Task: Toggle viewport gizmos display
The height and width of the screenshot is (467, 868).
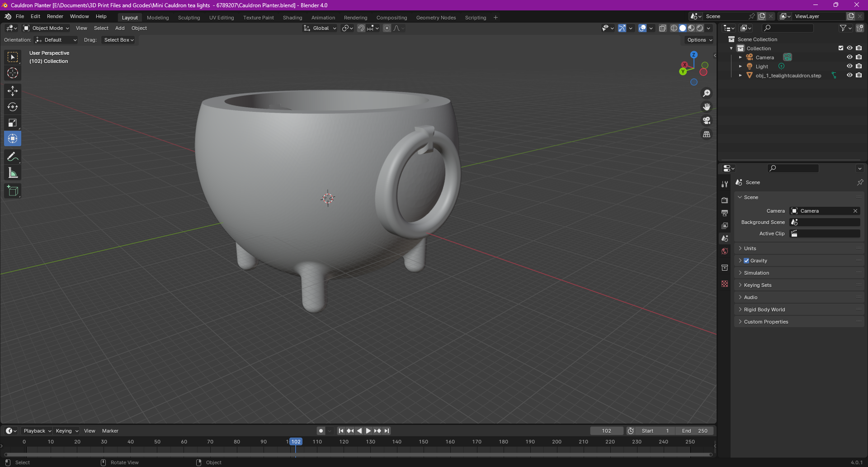Action: (x=622, y=28)
